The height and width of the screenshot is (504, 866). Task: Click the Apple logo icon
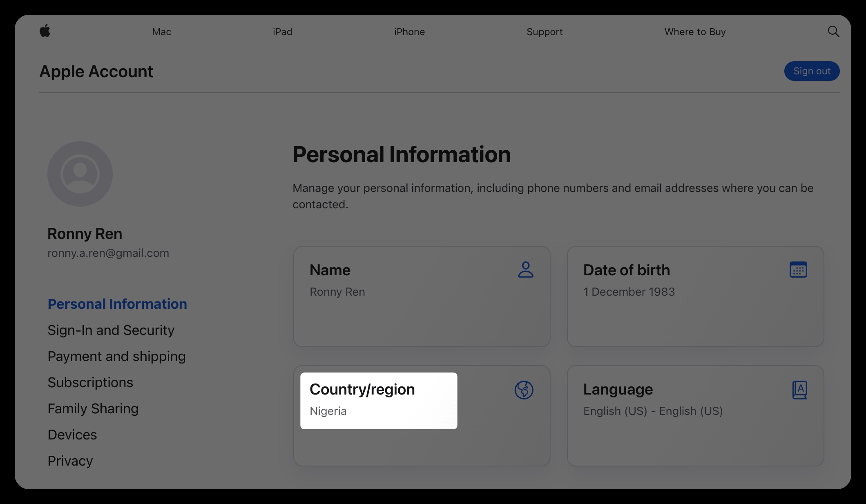point(45,31)
